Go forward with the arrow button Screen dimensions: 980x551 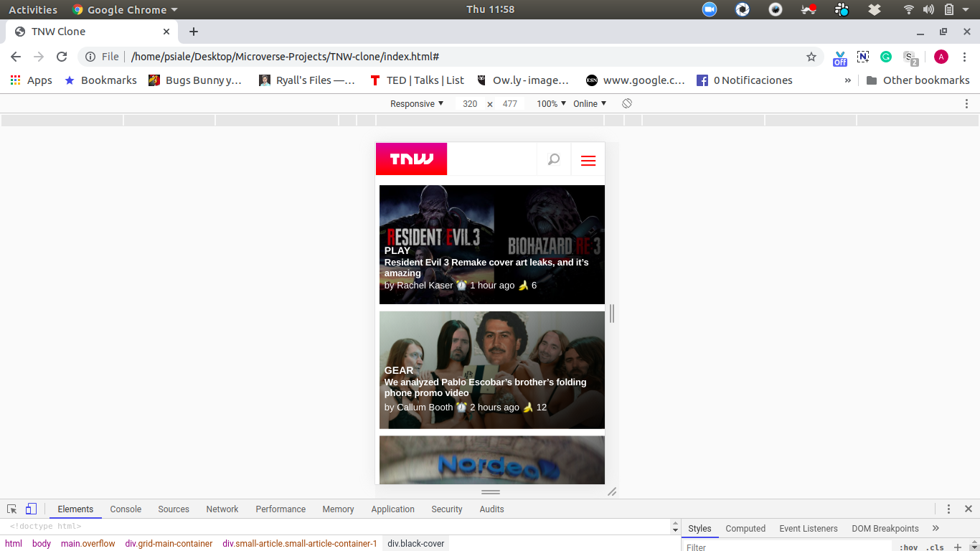(39, 57)
